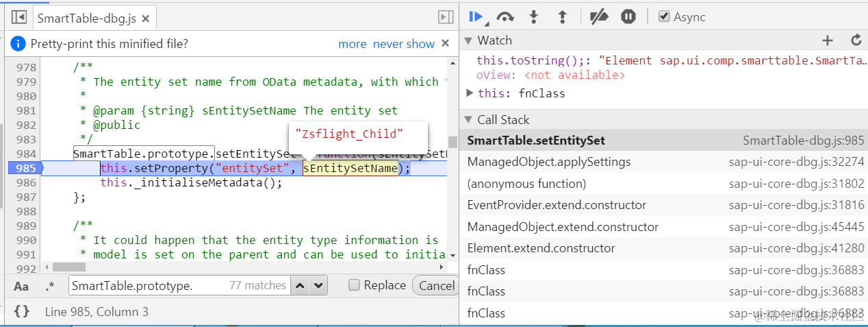
Task: Set a breakpoint on line 986
Action: 26,183
